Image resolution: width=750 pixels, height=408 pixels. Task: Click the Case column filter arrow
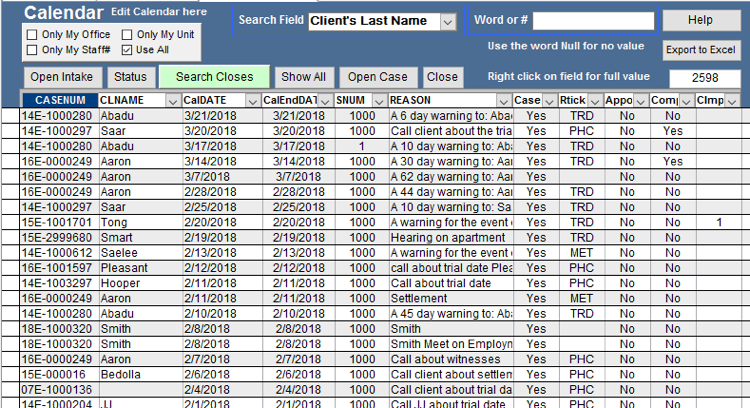(549, 100)
